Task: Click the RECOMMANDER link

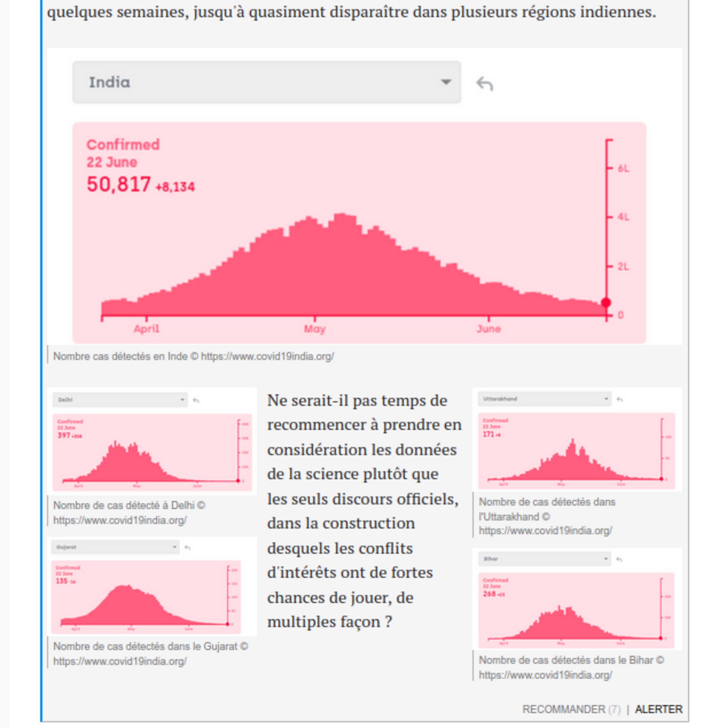Action: click(x=563, y=709)
